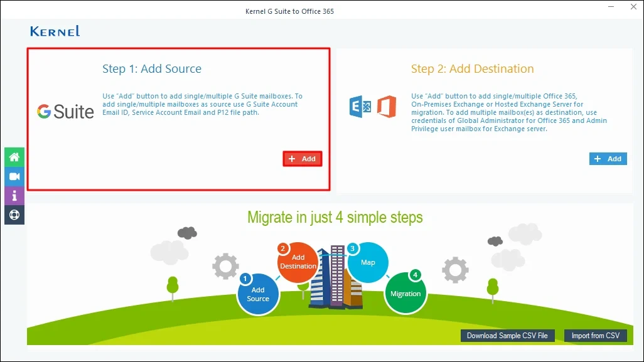Click the Map step circle

368,262
